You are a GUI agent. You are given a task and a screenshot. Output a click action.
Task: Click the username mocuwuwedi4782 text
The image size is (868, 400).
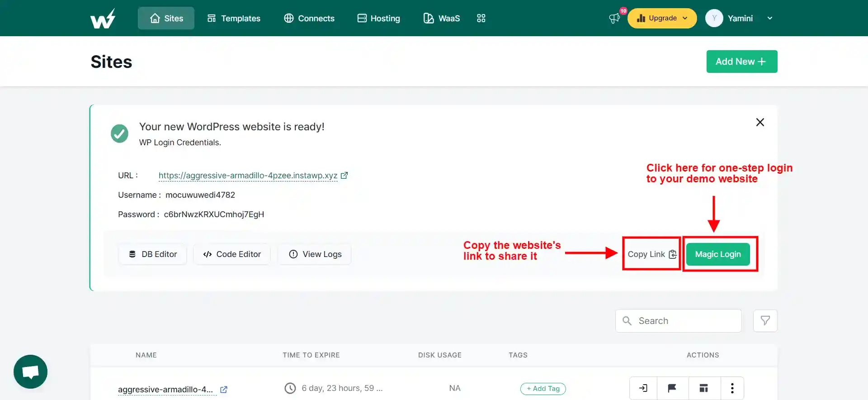[200, 195]
